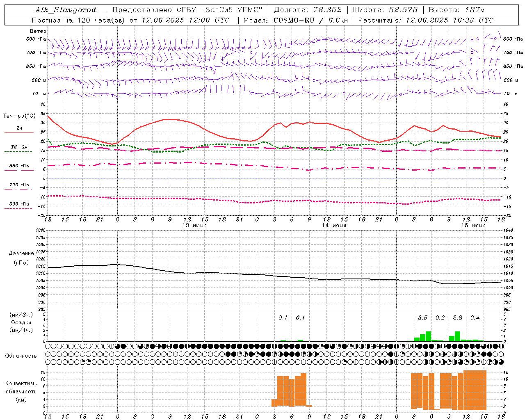Click the Прогноз на 120 часа(ов) header text
This screenshot has width=525, height=420.
click(131, 20)
